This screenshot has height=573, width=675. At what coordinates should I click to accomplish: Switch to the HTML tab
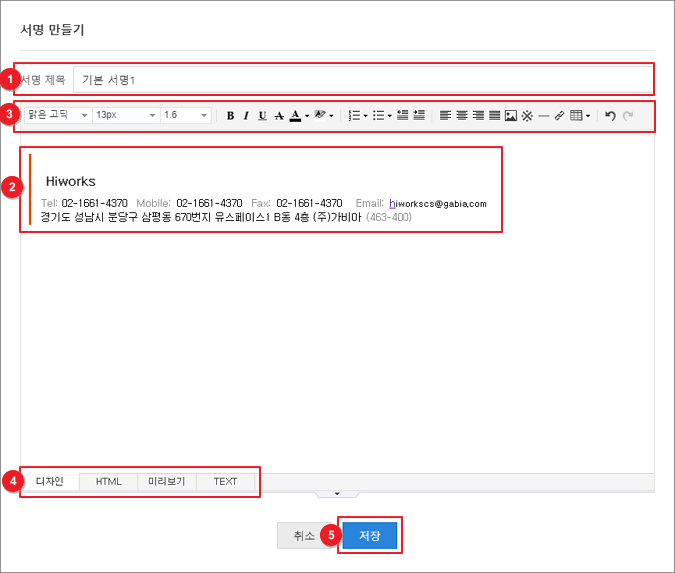pos(108,482)
